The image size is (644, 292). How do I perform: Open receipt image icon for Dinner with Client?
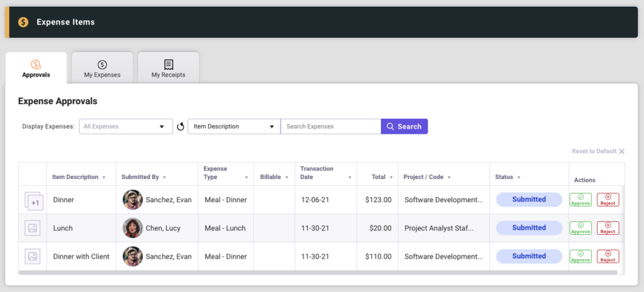coord(33,256)
